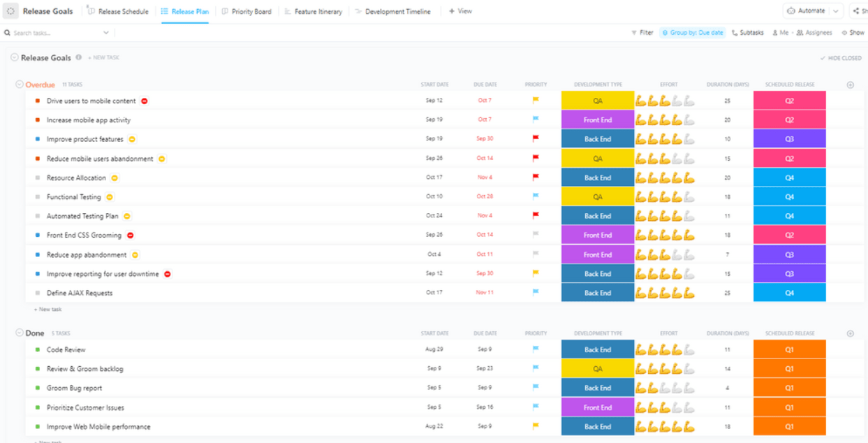Toggle the Me filter

coord(781,33)
